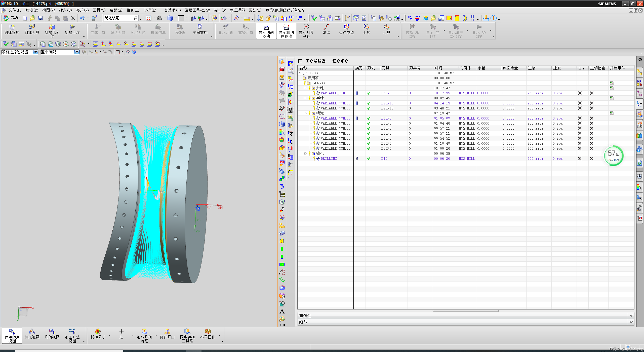The height and width of the screenshot is (352, 644).
Task: Open Draft Analysis (拔模分析) tool
Action: click(x=98, y=334)
